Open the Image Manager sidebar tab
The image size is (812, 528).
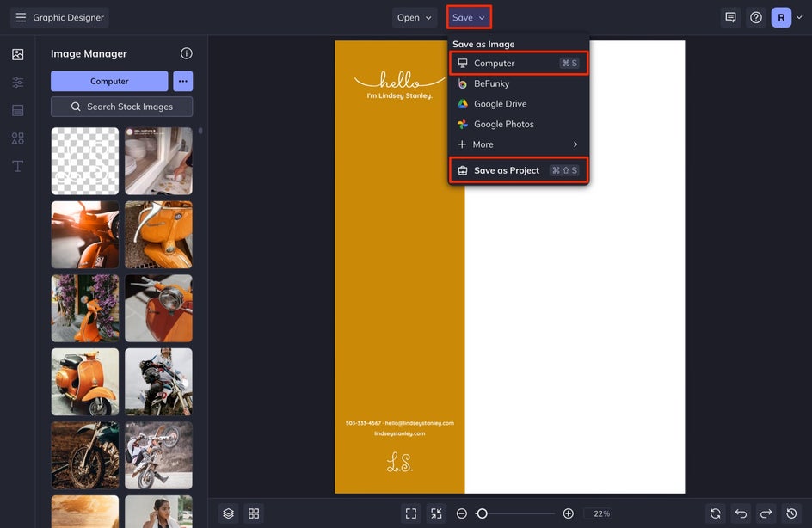[17, 54]
